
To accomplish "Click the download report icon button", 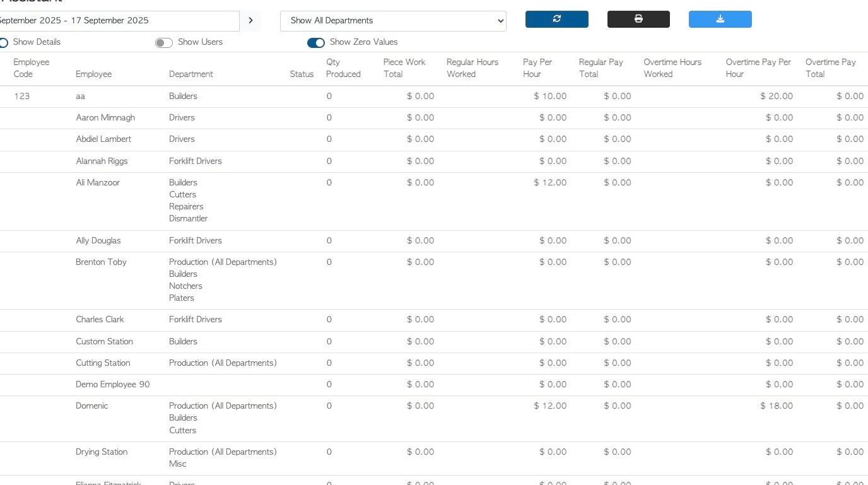I will (720, 20).
